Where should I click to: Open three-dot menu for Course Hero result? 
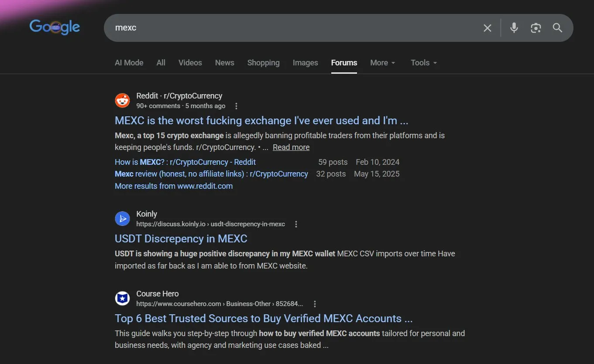(x=315, y=304)
